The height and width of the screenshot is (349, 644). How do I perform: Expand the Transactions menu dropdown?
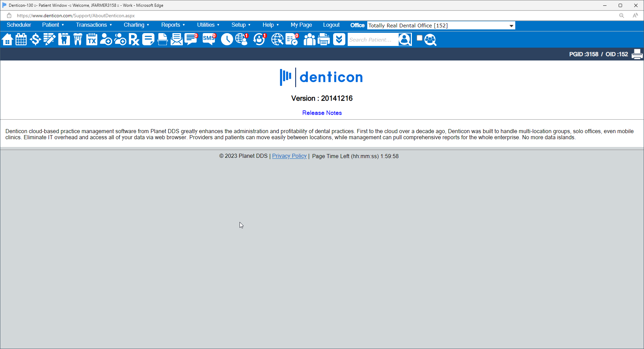click(x=94, y=25)
